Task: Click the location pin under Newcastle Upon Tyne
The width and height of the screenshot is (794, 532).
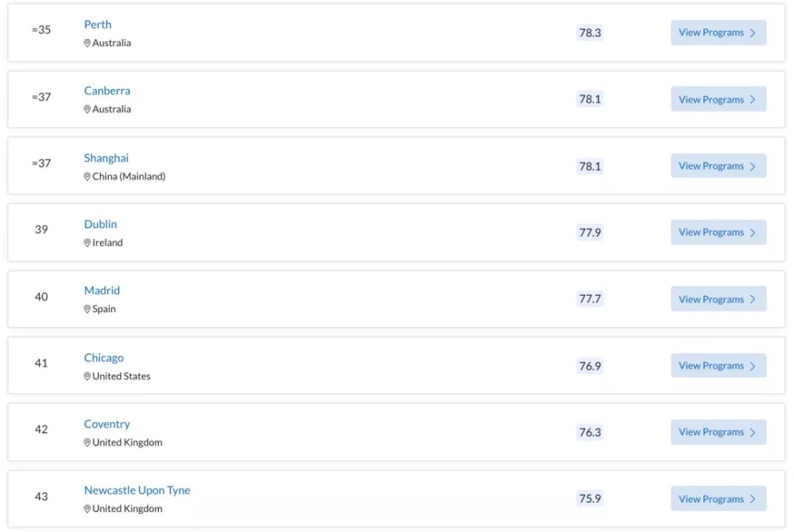Action: tap(87, 509)
